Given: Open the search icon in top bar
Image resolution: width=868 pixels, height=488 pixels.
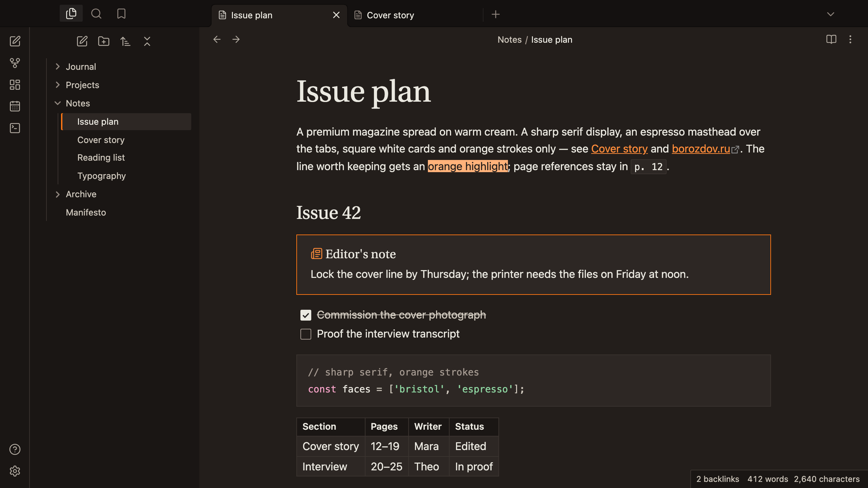Looking at the screenshot, I should pos(96,14).
